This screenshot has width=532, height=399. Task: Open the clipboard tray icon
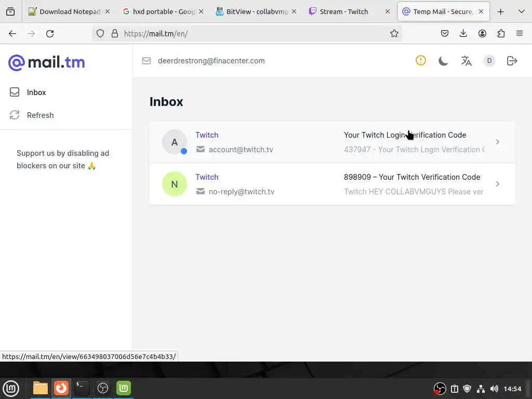point(455,389)
